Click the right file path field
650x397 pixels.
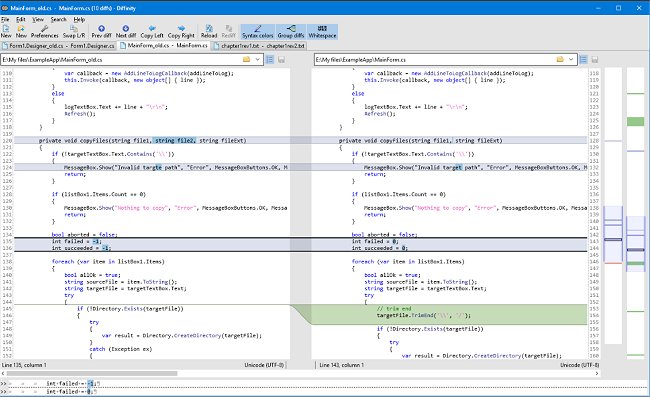pos(435,60)
